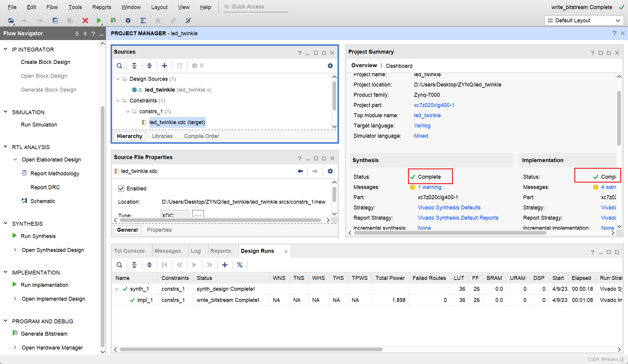The height and width of the screenshot is (364, 628).
Task: Click the Generate Bitstream toolbar icon
Action: point(113,20)
